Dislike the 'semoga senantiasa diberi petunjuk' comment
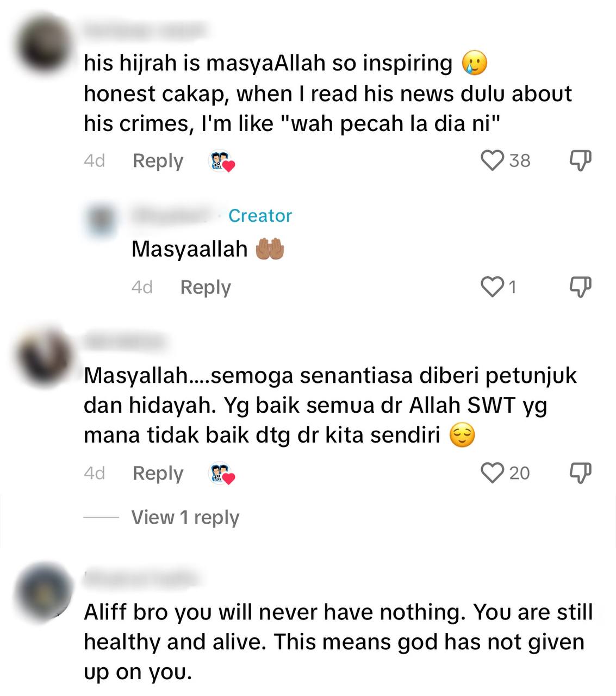Viewport: 616px width, 696px height. point(580,473)
